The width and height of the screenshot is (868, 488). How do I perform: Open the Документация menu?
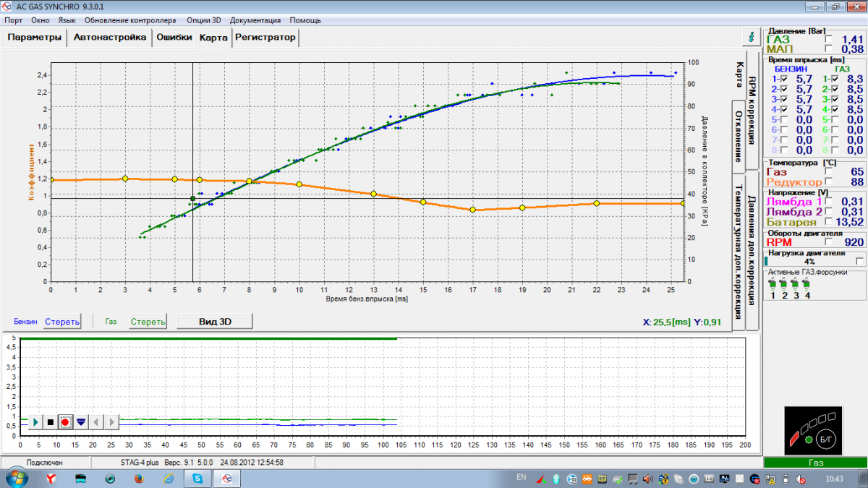tap(255, 20)
